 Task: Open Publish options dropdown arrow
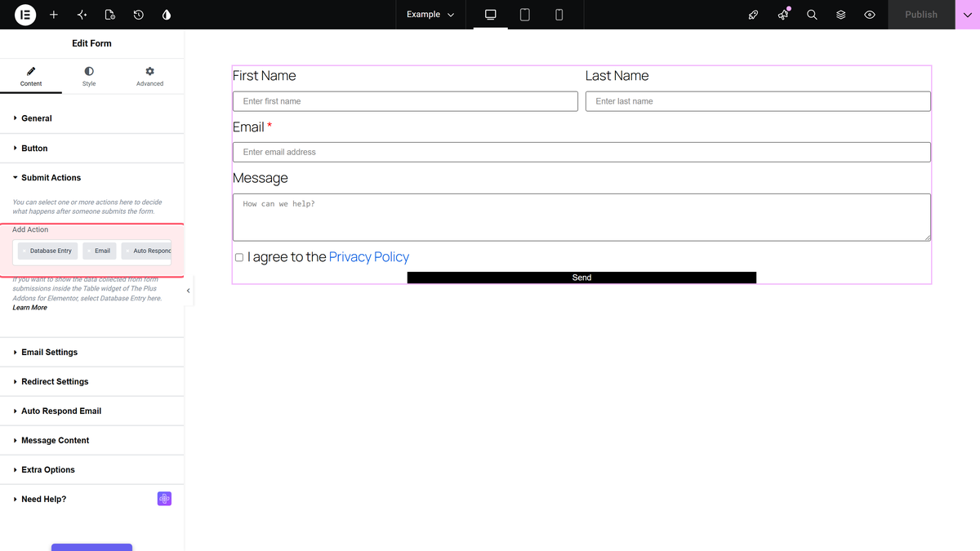point(967,15)
